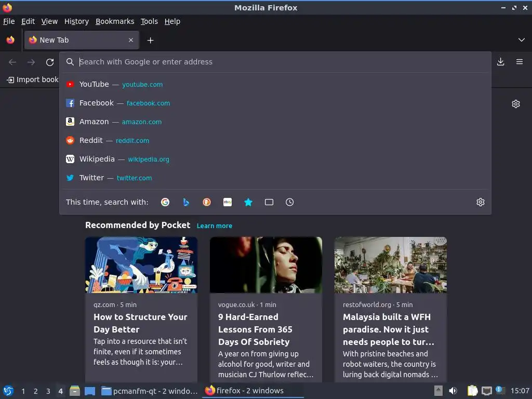Switch to virtual desktop 2
The height and width of the screenshot is (399, 532).
click(x=36, y=391)
